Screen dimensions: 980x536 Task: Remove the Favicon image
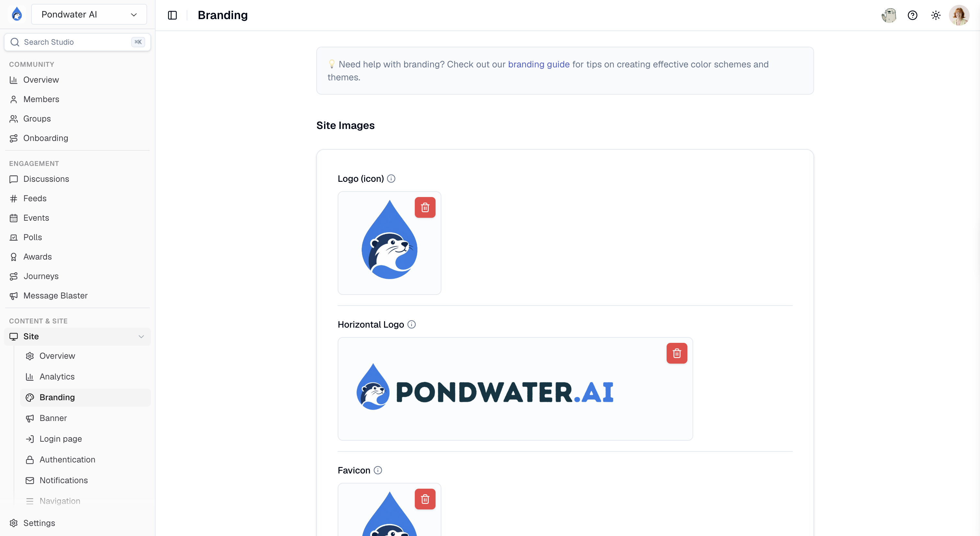pyautogui.click(x=425, y=499)
